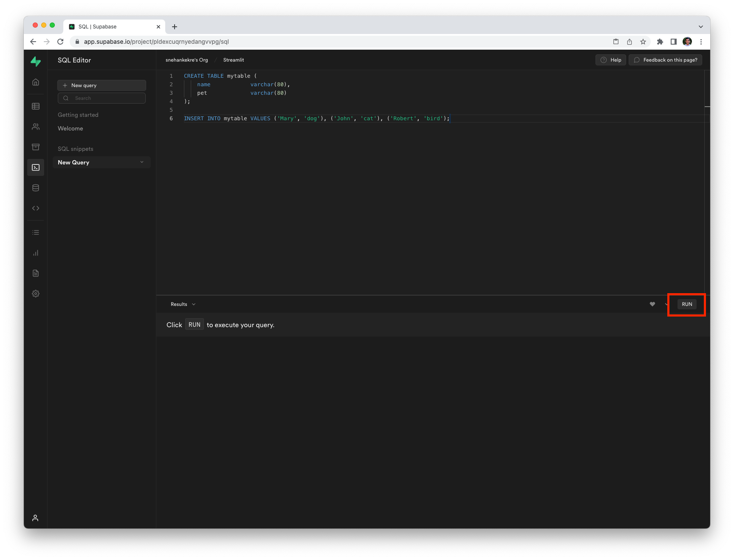Expand the Results dropdown
This screenshot has height=560, width=734.
[183, 304]
